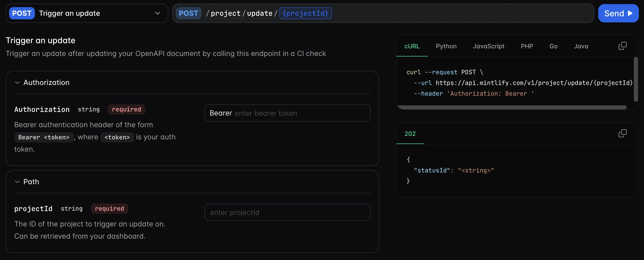644x260 pixels.
Task: Click the 'Can be retrieved from your dashboard' text
Action: click(80, 236)
